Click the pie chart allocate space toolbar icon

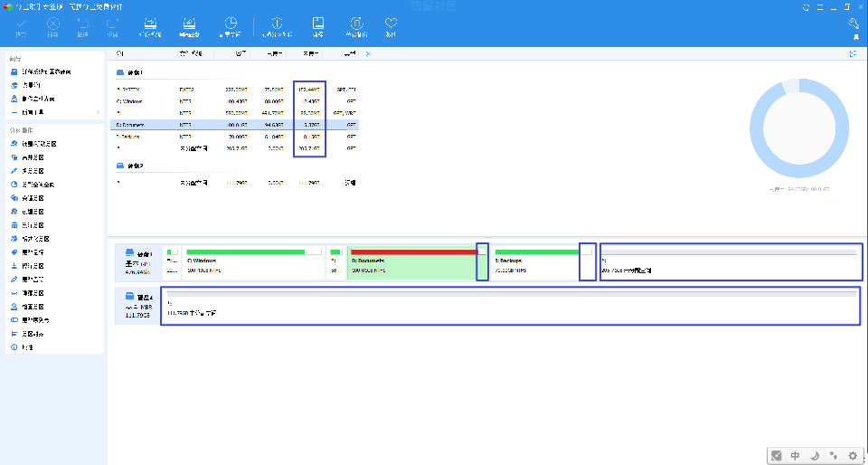click(231, 24)
